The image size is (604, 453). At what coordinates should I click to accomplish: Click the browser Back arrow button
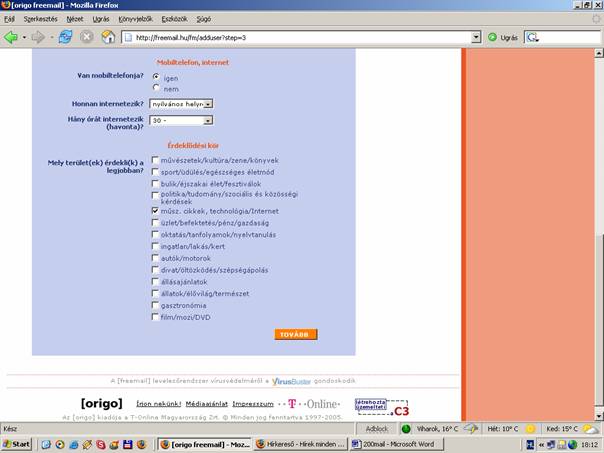[12, 37]
